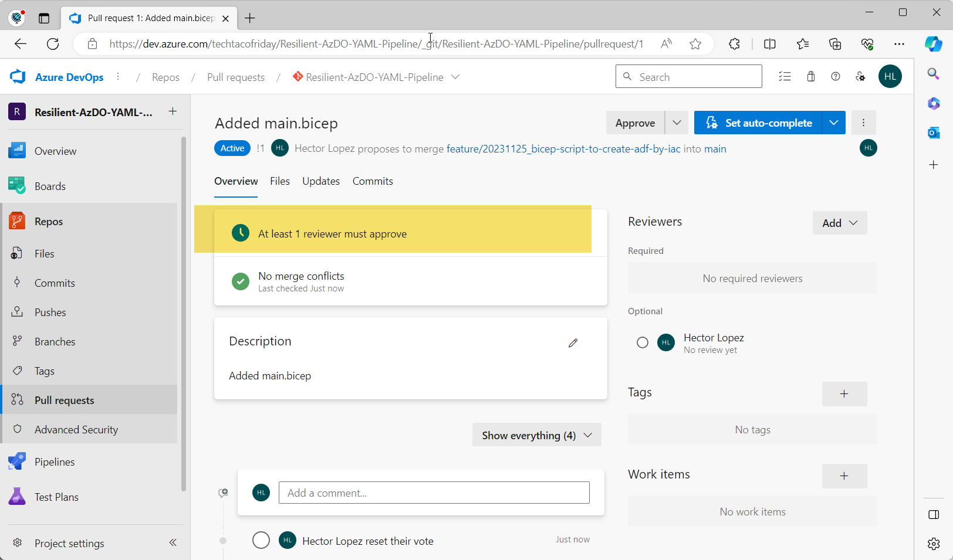Screen dimensions: 953x560
Task: Add this page to favorites star
Action: pos(695,44)
